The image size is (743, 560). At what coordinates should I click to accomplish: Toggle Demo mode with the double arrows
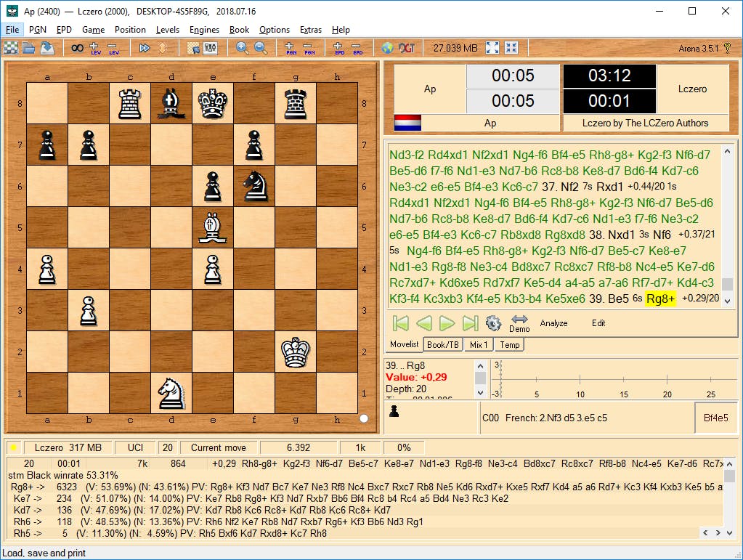pyautogui.click(x=519, y=320)
